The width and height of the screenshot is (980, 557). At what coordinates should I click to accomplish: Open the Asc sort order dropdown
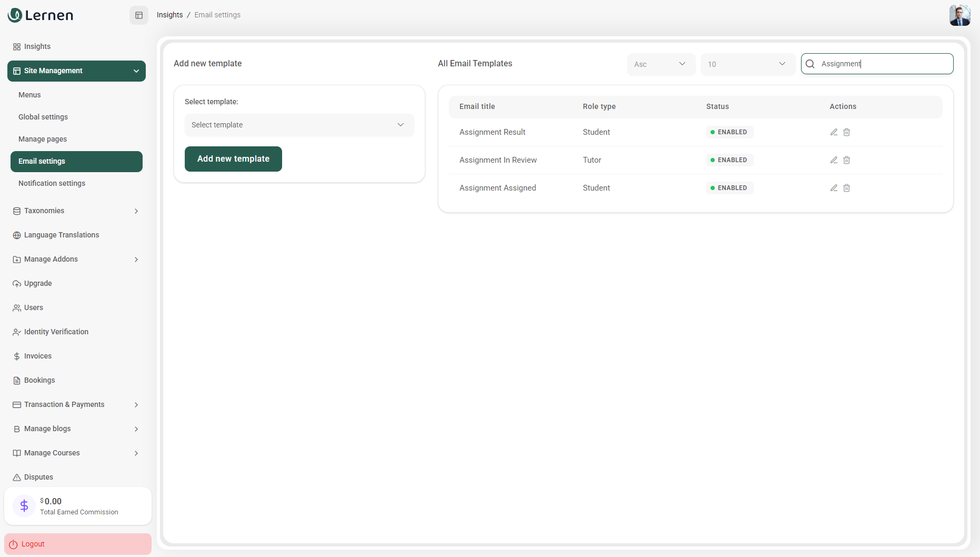point(661,64)
